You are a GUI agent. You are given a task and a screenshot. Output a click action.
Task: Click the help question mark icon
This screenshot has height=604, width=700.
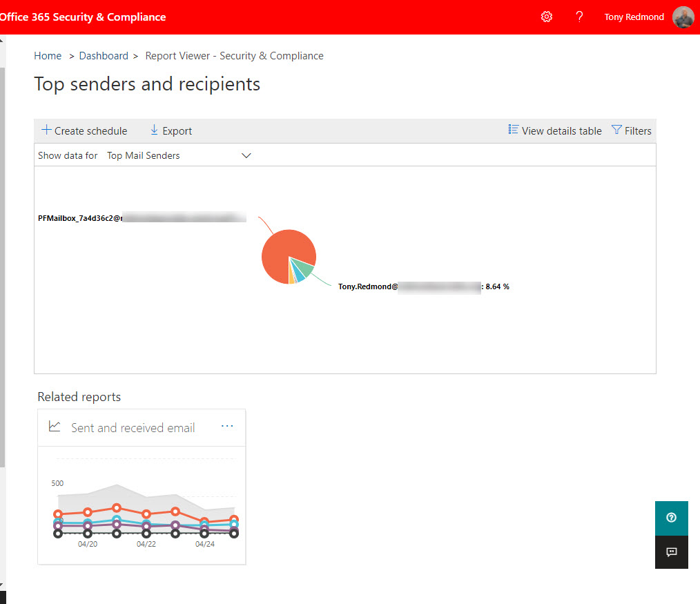[579, 17]
